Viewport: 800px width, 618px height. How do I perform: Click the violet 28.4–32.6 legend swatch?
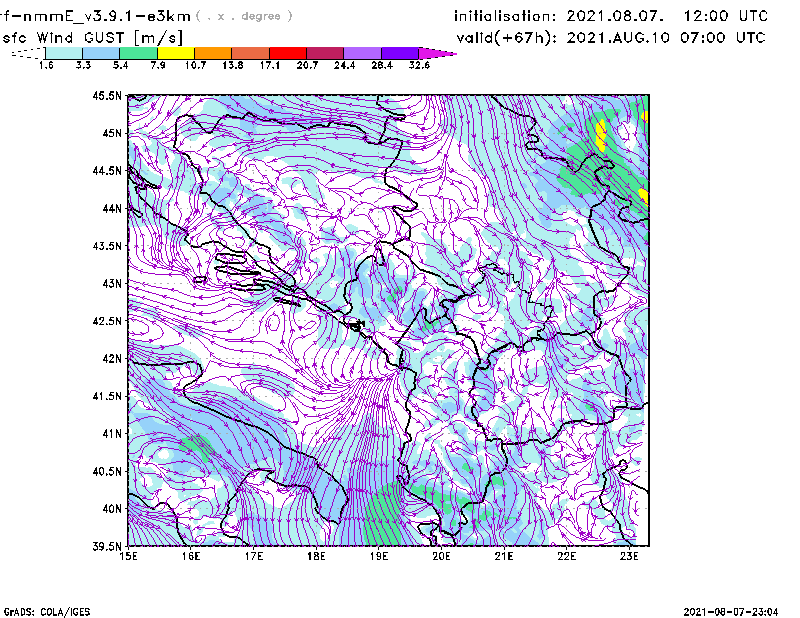pos(400,53)
